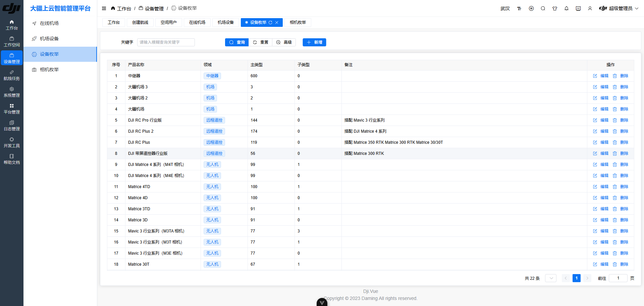This screenshot has height=306, width=644.
Task: Switch to the 空间用户 tab
Action: [x=169, y=23]
